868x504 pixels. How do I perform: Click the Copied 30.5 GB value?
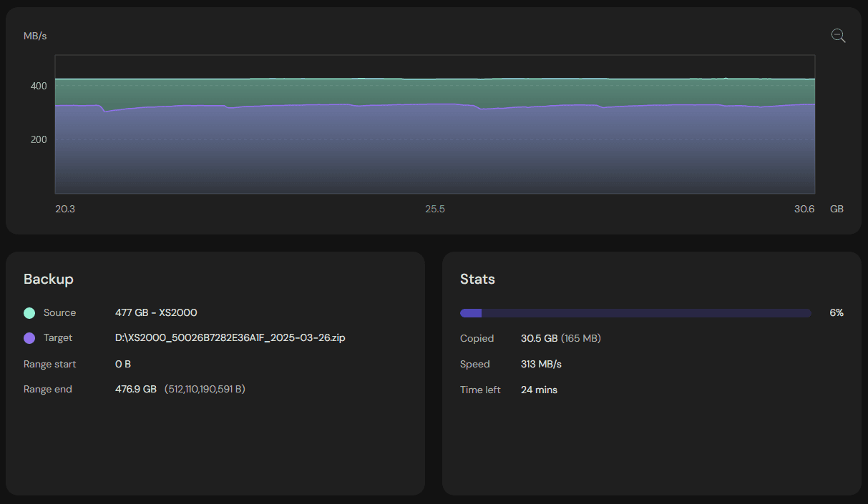[x=539, y=338]
